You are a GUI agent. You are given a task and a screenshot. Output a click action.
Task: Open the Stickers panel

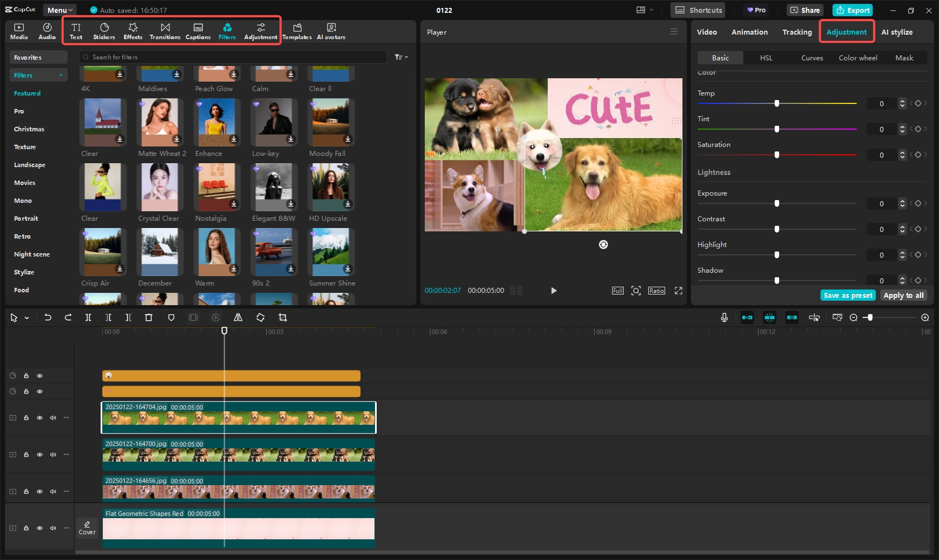104,31
